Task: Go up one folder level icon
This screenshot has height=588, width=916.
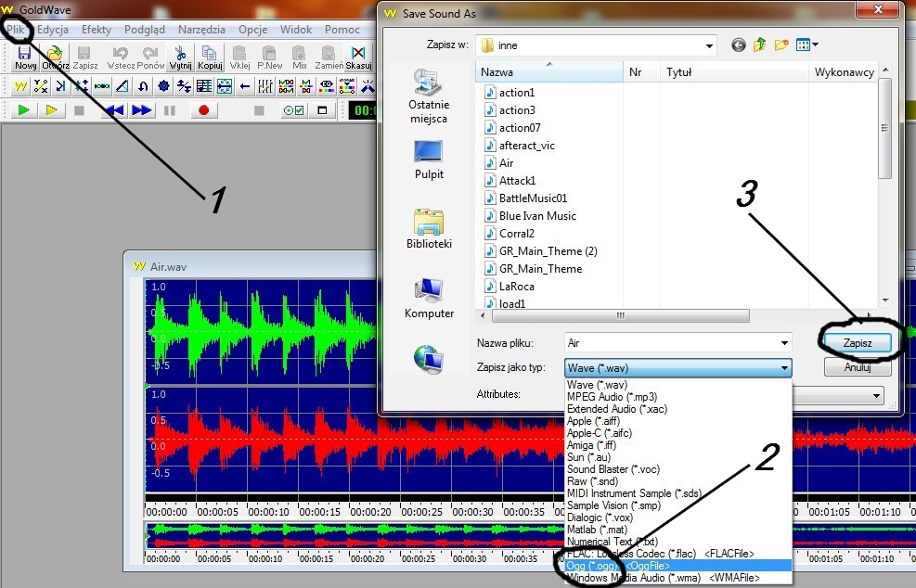Action: [760, 45]
